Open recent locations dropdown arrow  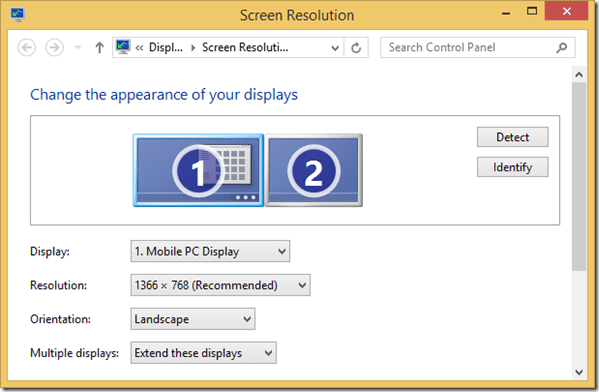[x=78, y=48]
